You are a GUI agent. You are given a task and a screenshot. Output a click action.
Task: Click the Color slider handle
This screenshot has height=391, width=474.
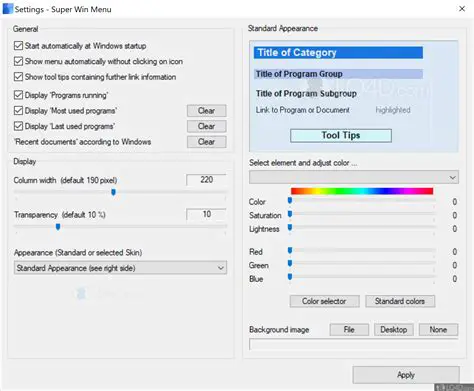pos(290,200)
